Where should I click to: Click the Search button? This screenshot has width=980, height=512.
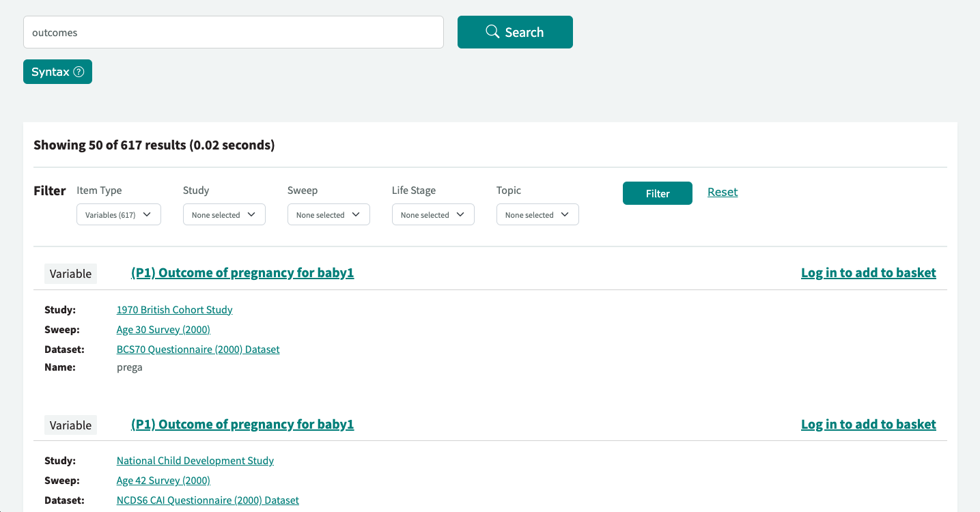[515, 31]
